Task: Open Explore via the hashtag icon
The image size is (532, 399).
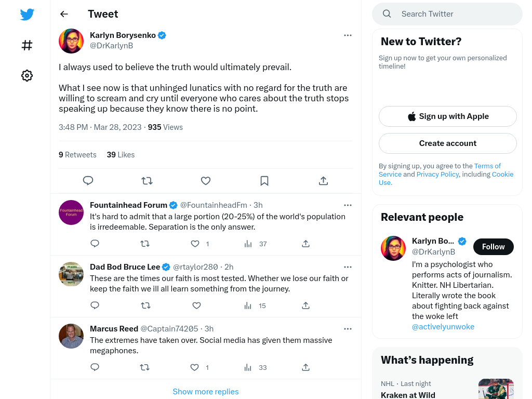Action: tap(27, 45)
